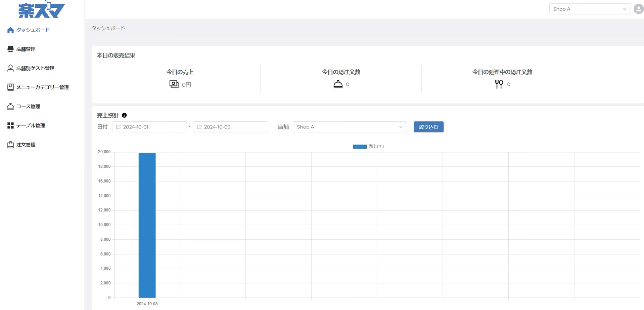Screen dimensions: 644x310
Task: Click the 注文管理 bag icon
Action: [10, 145]
